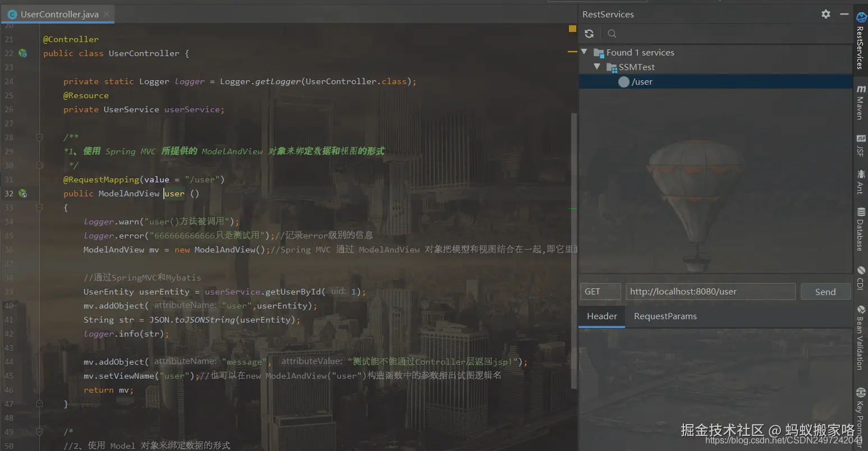
Task: Open the Maven tool window
Action: (860, 103)
